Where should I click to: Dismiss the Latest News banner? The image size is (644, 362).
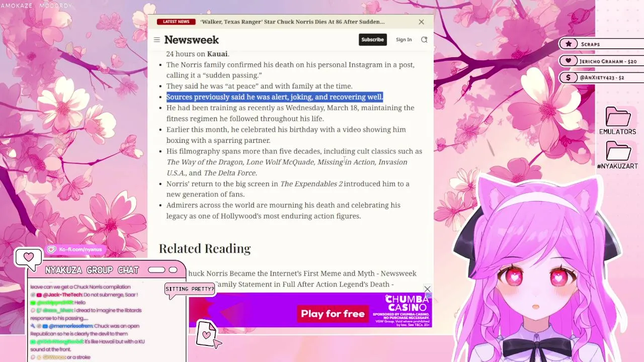[x=421, y=22]
